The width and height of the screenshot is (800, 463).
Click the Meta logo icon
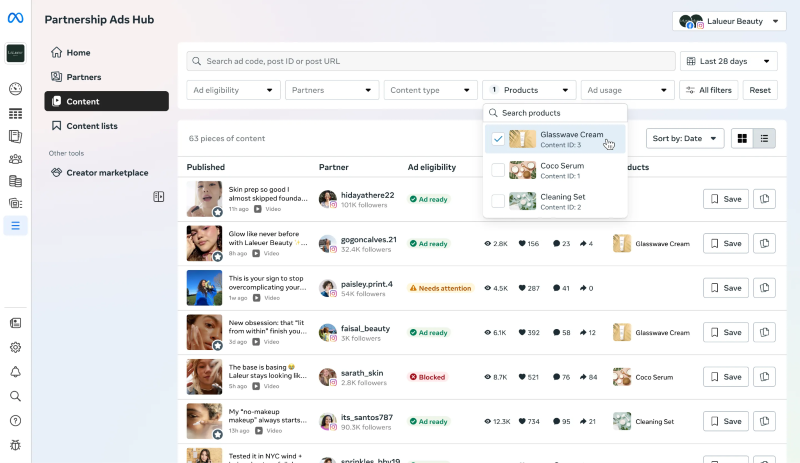pos(15,18)
